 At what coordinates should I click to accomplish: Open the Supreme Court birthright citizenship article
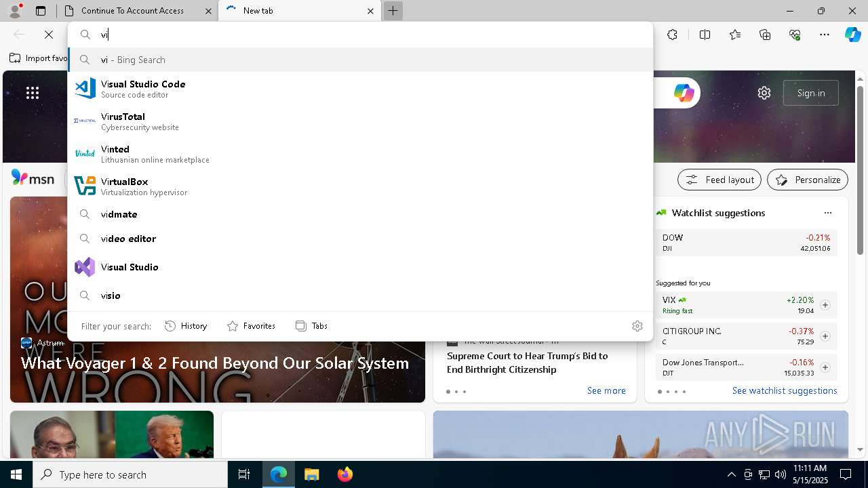point(528,363)
